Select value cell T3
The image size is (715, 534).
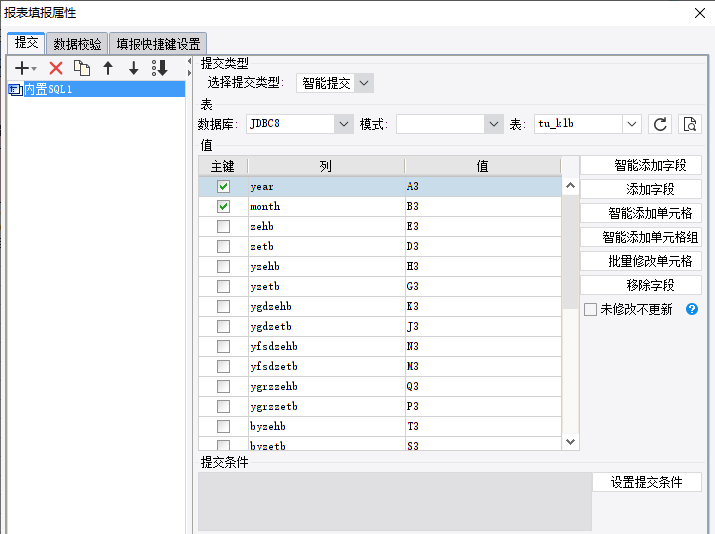point(483,426)
